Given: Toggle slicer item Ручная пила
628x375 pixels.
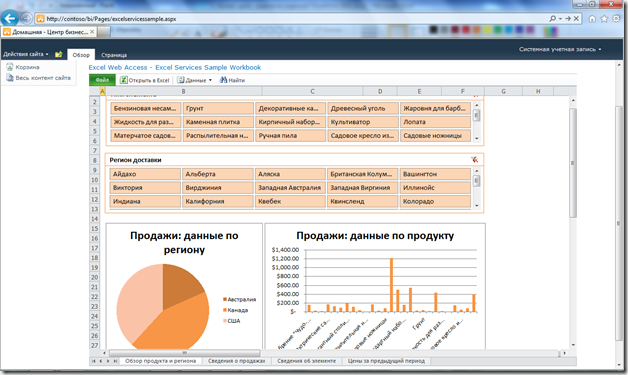Looking at the screenshot, I should pos(290,136).
